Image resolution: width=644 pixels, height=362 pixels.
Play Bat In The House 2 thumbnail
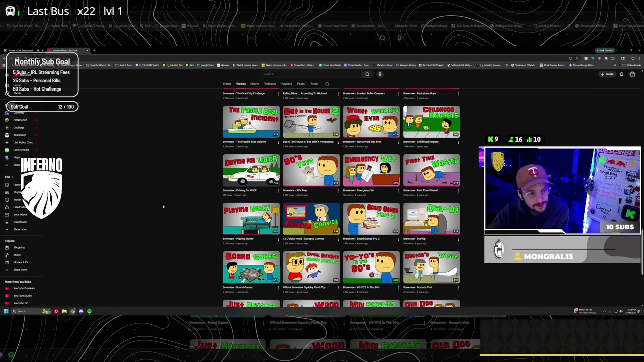coord(311,121)
